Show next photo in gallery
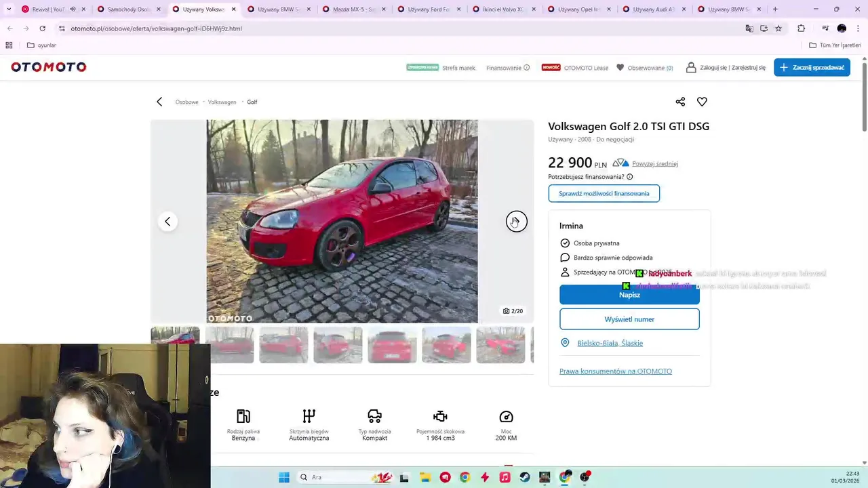The height and width of the screenshot is (488, 868). pyautogui.click(x=516, y=222)
